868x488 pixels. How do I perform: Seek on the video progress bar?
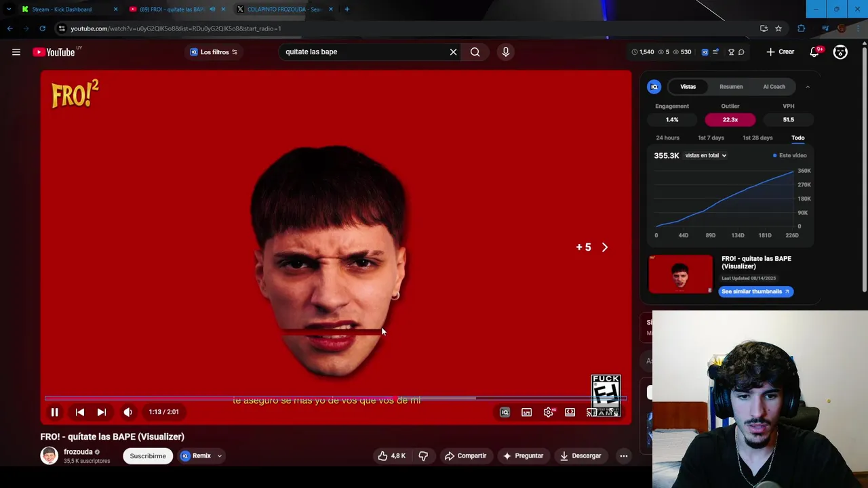(336, 399)
